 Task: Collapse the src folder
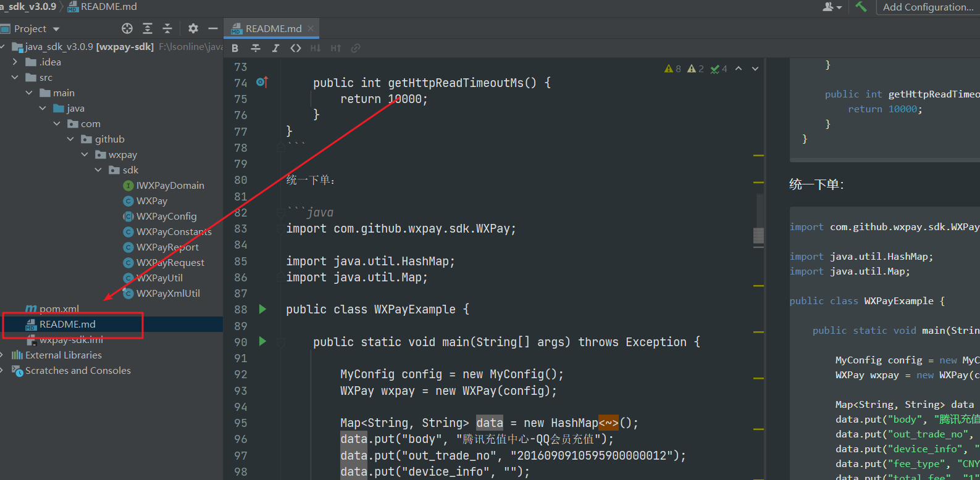pyautogui.click(x=15, y=77)
